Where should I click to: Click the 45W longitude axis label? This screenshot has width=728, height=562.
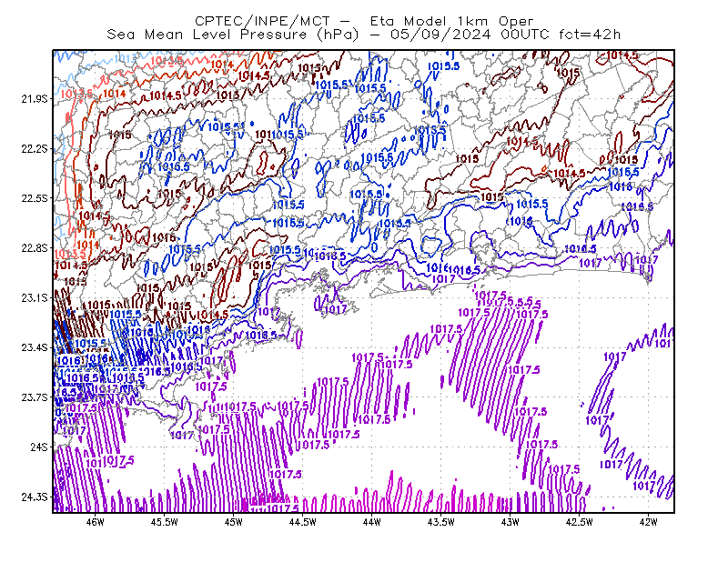234,522
